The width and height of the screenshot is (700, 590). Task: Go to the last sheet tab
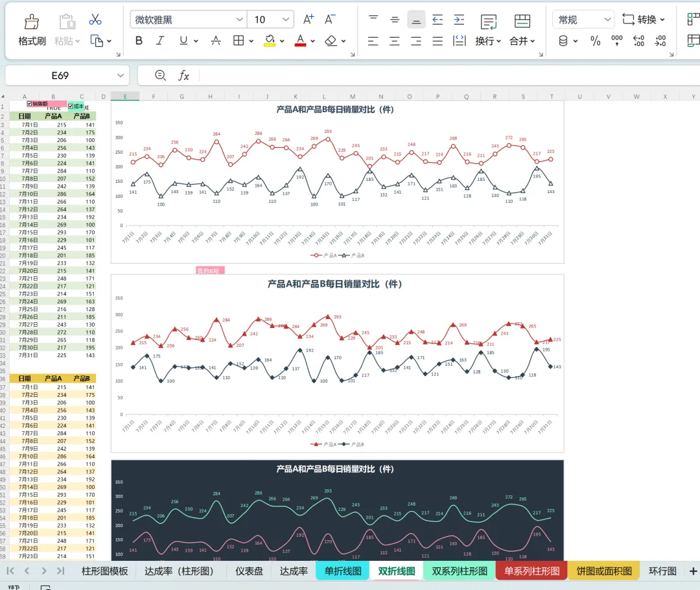pyautogui.click(x=61, y=571)
